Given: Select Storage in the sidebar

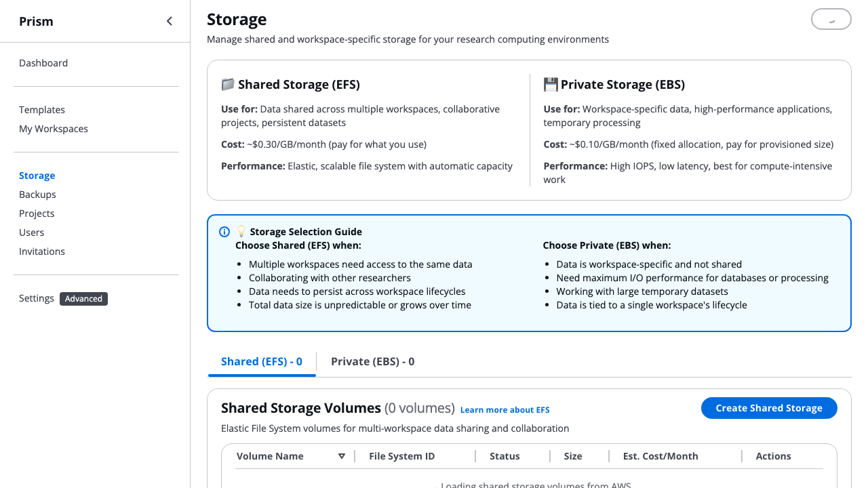Looking at the screenshot, I should coord(37,176).
